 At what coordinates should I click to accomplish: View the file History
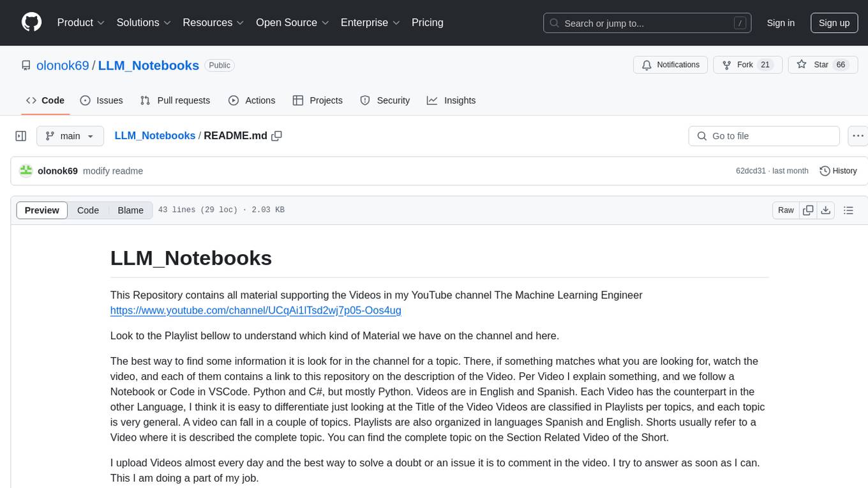coord(838,171)
